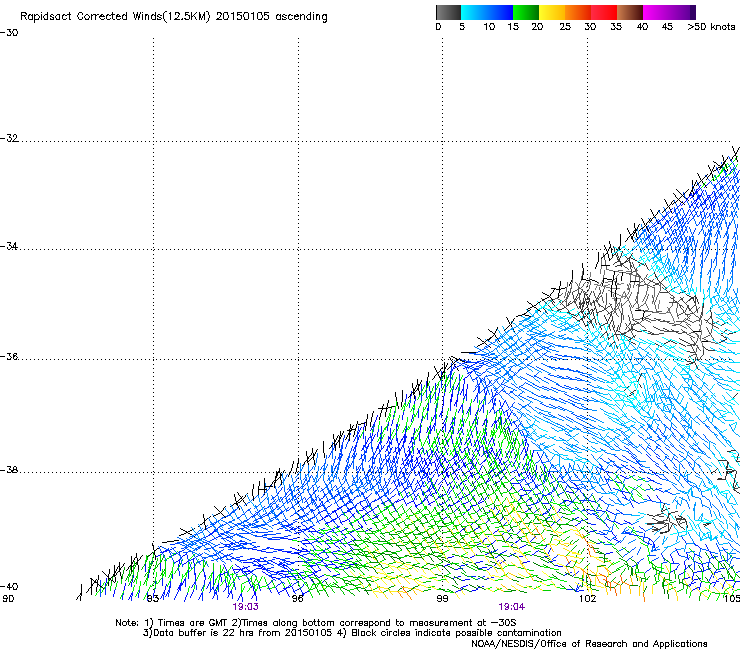The height and width of the screenshot is (650, 740).
Task: Click the yellow 20-25 knots legend swatch
Action: [x=552, y=12]
